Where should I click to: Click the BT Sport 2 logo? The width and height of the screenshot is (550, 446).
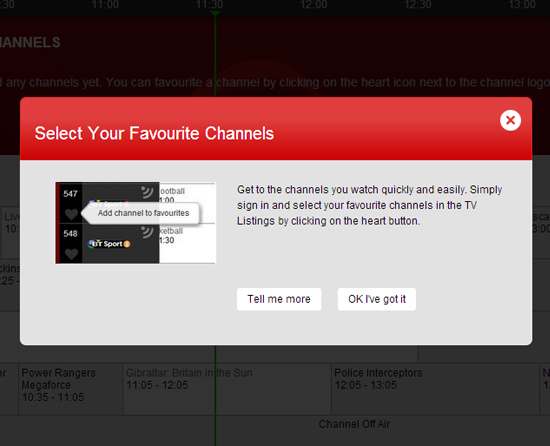(x=109, y=244)
